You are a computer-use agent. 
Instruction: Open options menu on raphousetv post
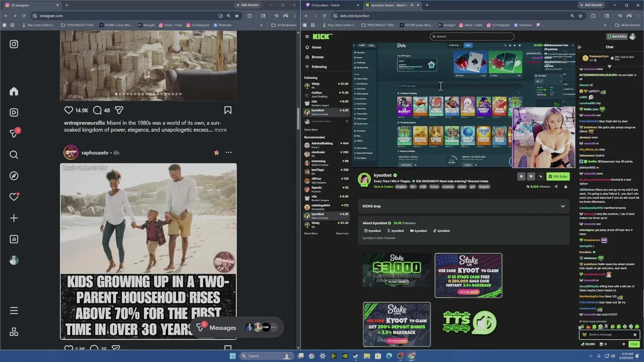(228, 152)
